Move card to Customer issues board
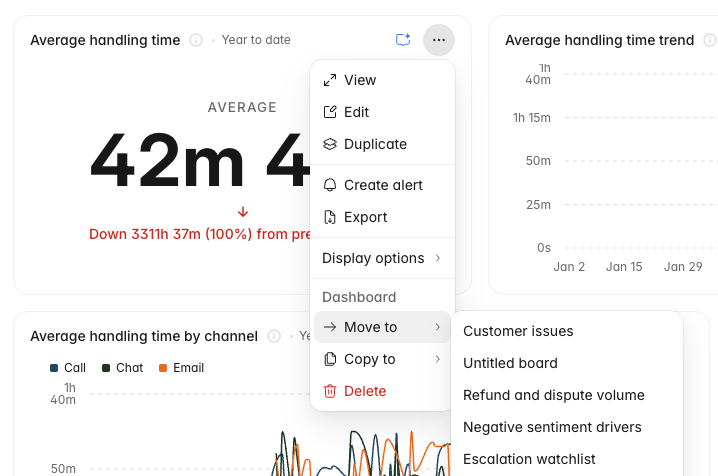Screen dimensions: 718x476 567,331
